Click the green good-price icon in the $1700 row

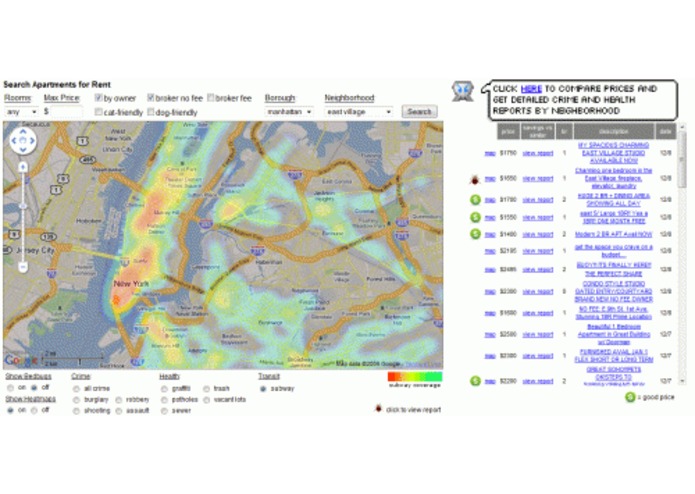coord(475,200)
